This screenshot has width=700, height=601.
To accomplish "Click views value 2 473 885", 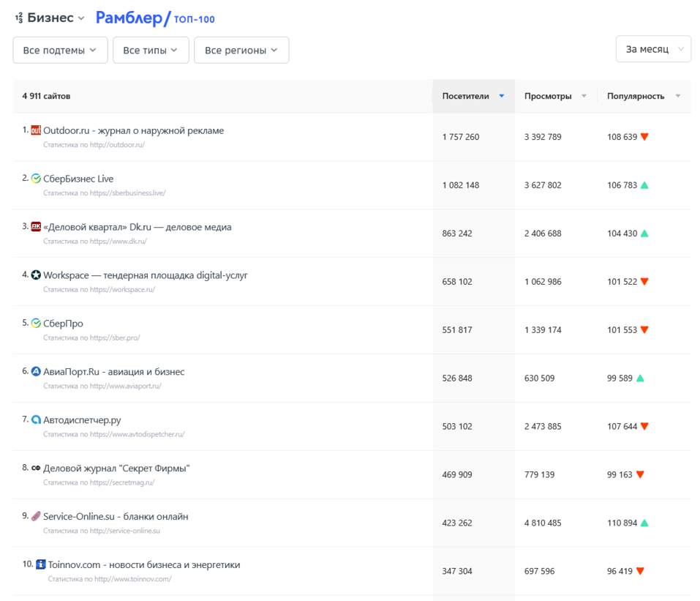I will [543, 426].
